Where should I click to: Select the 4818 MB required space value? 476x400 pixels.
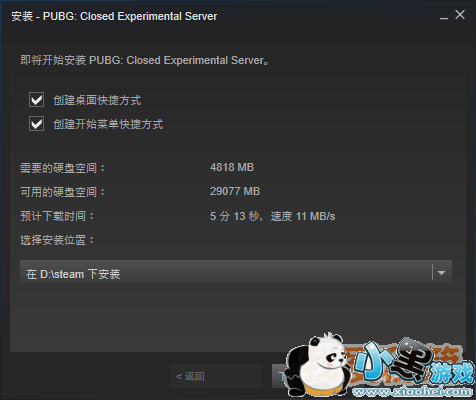pyautogui.click(x=232, y=167)
